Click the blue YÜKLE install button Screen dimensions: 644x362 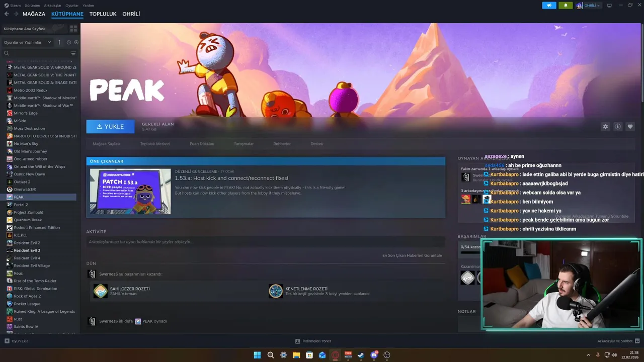pos(110,127)
